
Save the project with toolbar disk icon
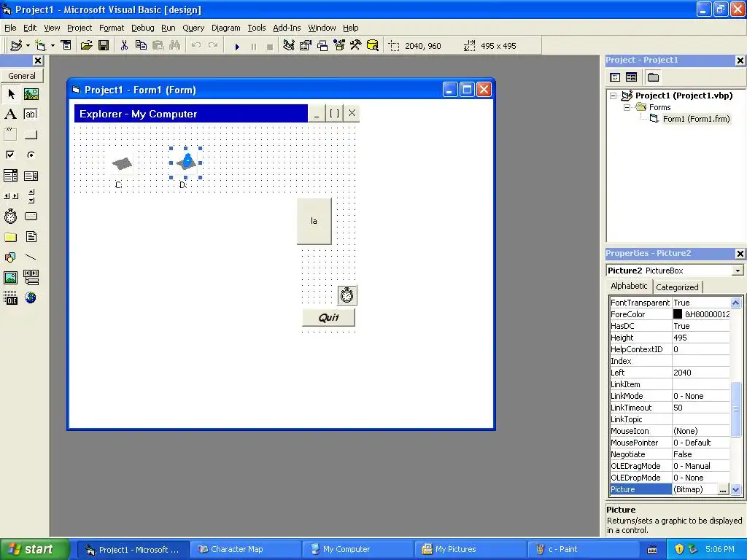pos(104,45)
